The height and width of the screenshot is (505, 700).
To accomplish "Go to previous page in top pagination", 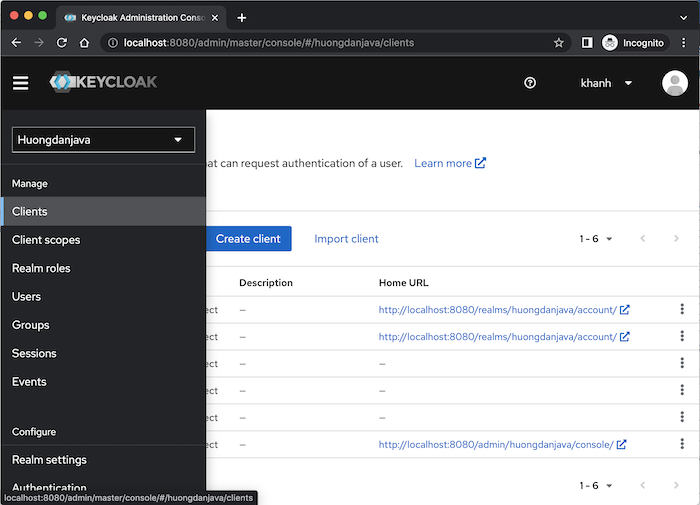I will (642, 238).
